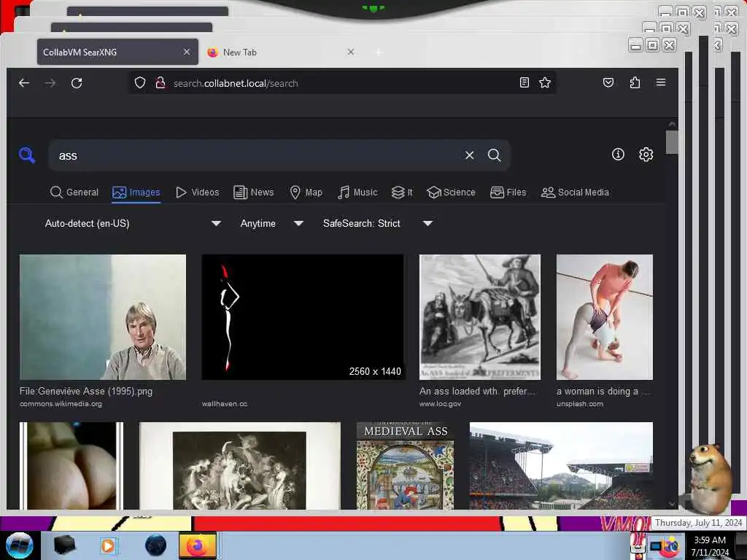747x560 pixels.
Task: Save page to Pocket
Action: coord(608,82)
